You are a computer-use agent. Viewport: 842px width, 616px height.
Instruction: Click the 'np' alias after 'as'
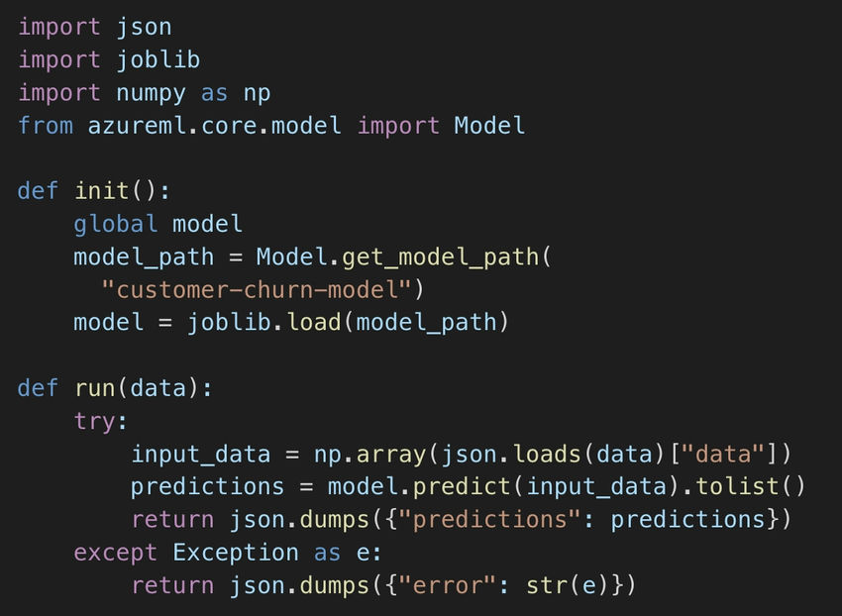pos(257,93)
